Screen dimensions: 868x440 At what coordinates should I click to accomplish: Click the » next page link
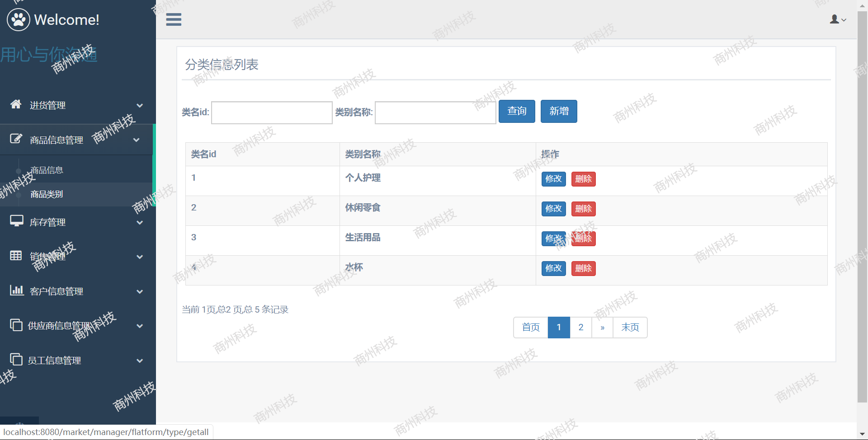602,327
